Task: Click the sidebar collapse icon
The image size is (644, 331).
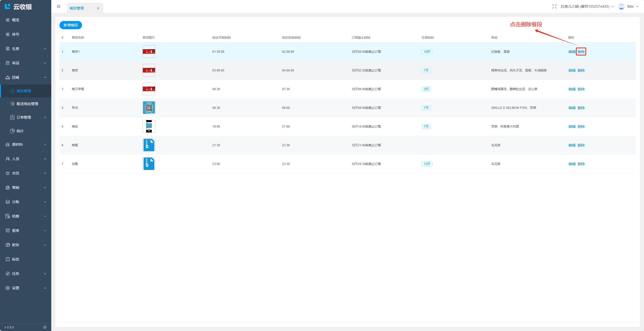Action: (59, 6)
